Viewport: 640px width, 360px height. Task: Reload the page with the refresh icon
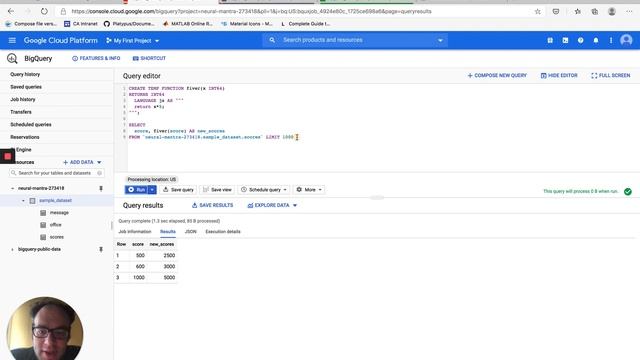44,11
